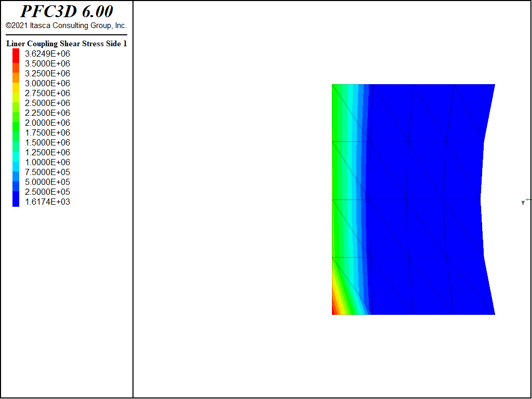Click the Itasca Consulting Group copyright text
532x399 pixels.
click(66, 25)
